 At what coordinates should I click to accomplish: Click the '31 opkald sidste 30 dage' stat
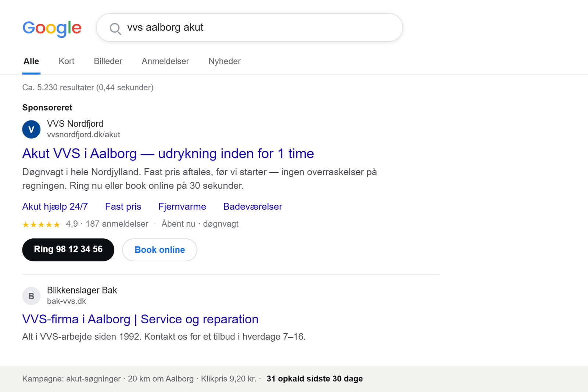point(315,379)
